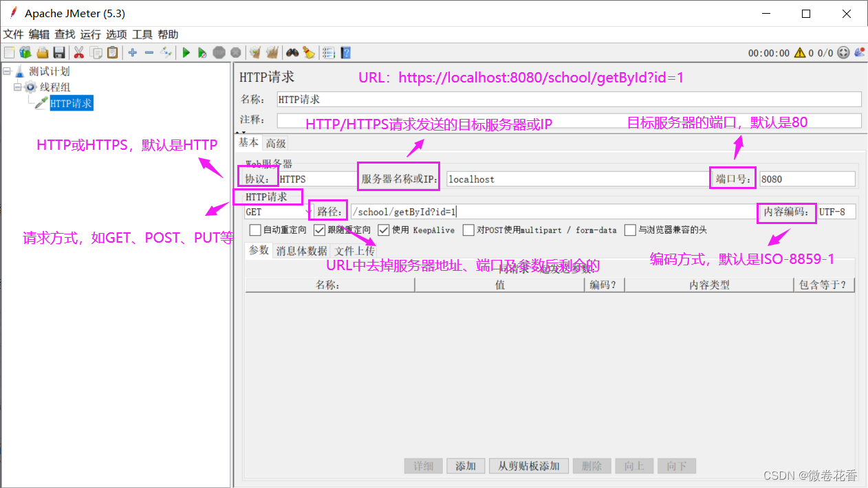This screenshot has height=488, width=868.
Task: Click the 从剪贴板添加 button
Action: [x=528, y=466]
